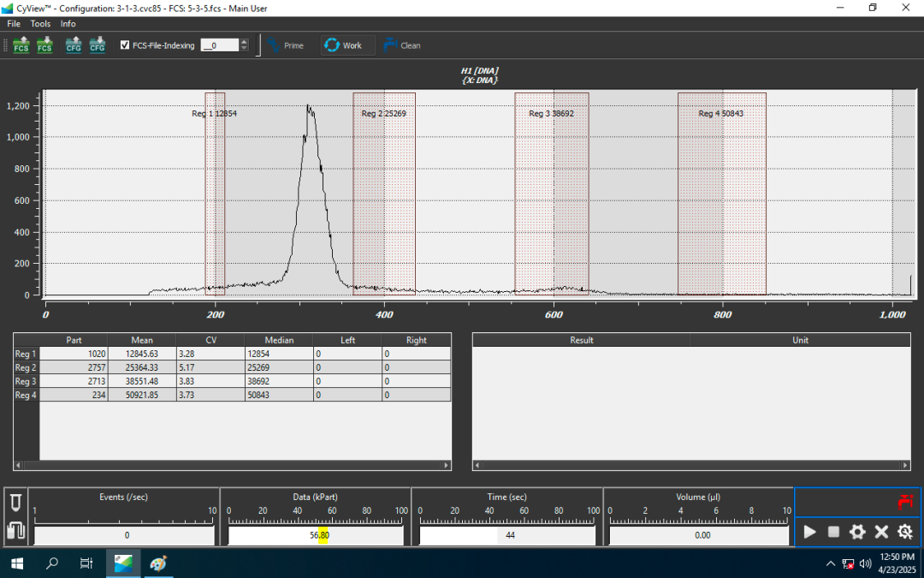The height and width of the screenshot is (578, 924).
Task: Click the FCS file index number field
Action: (220, 45)
